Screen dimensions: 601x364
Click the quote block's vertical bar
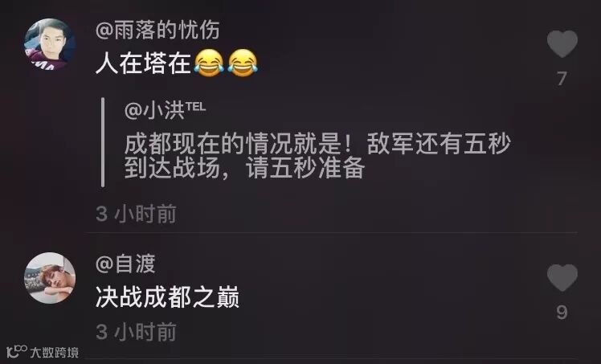point(103,142)
